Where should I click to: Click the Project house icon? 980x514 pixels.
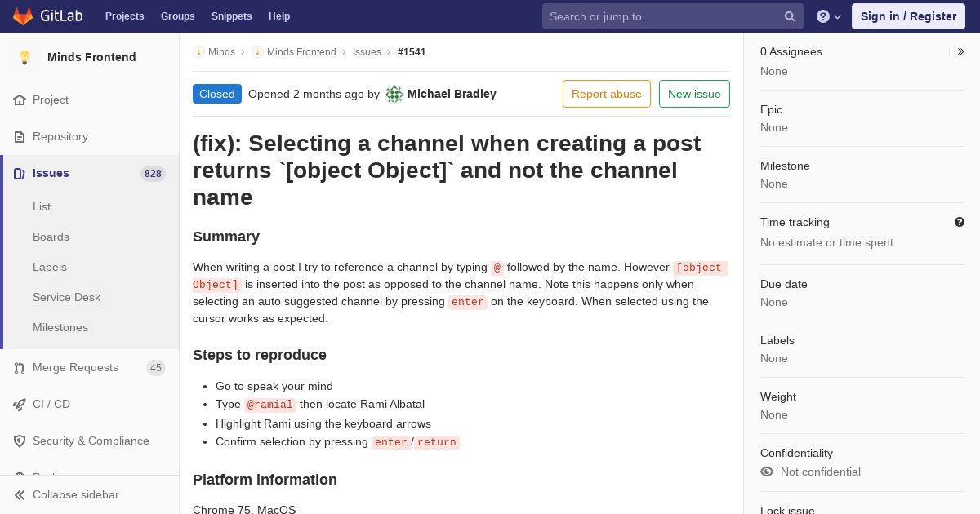pos(20,100)
